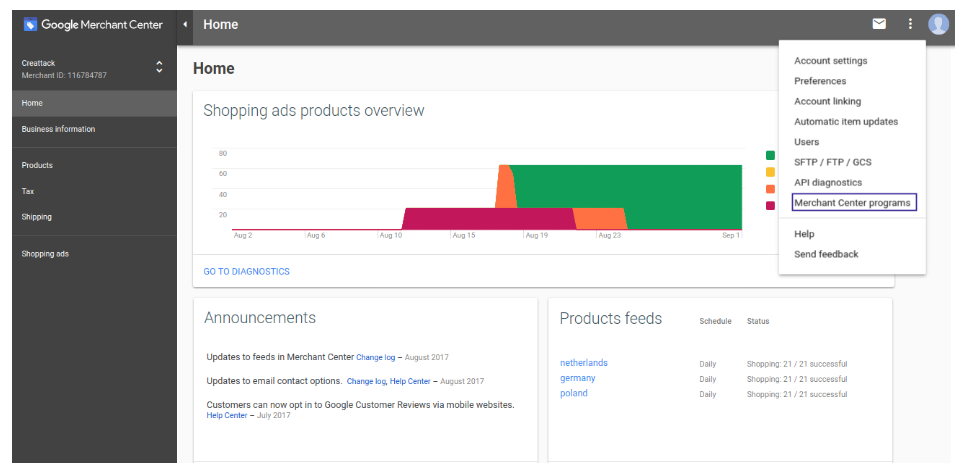The height and width of the screenshot is (476, 963).
Task: Open Products in the sidebar
Action: (x=95, y=165)
